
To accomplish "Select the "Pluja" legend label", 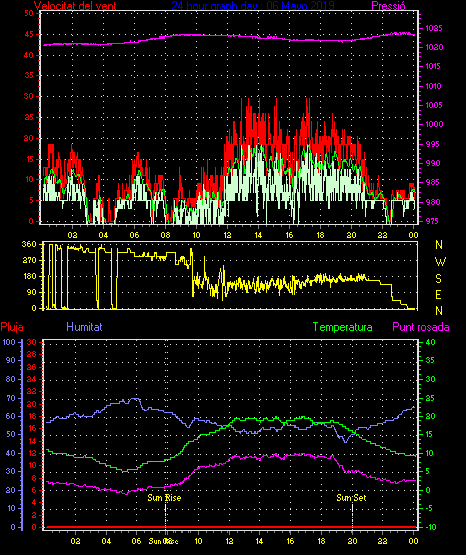I will (x=12, y=327).
